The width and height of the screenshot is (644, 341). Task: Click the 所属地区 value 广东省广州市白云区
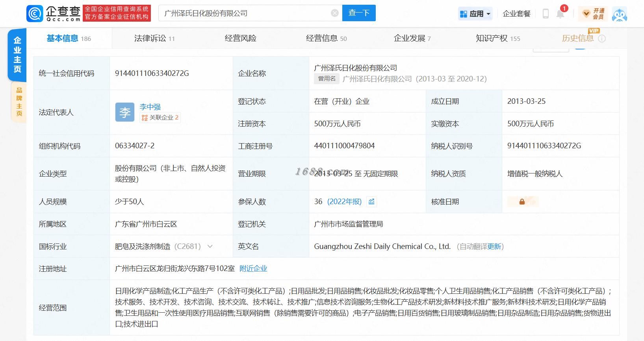pos(146,224)
